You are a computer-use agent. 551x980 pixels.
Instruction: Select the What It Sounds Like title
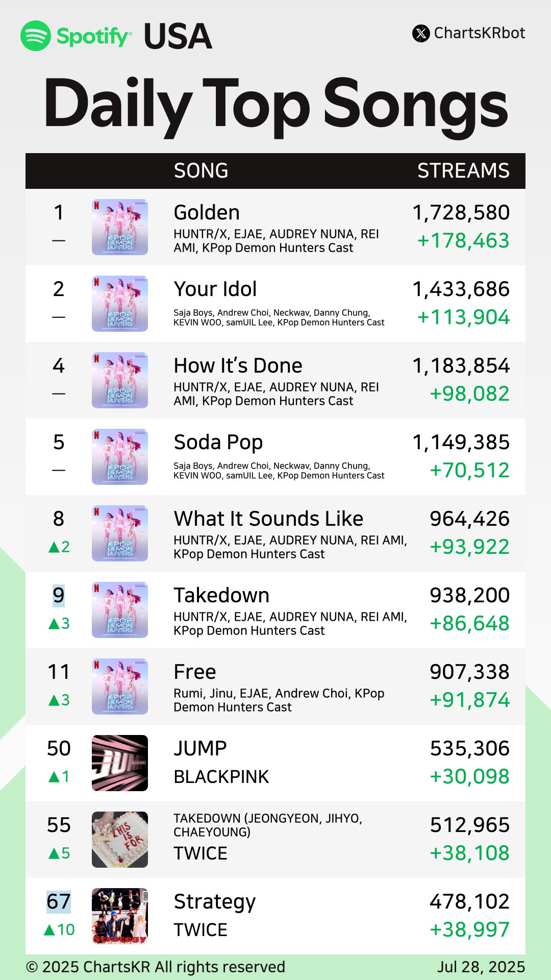pyautogui.click(x=268, y=519)
